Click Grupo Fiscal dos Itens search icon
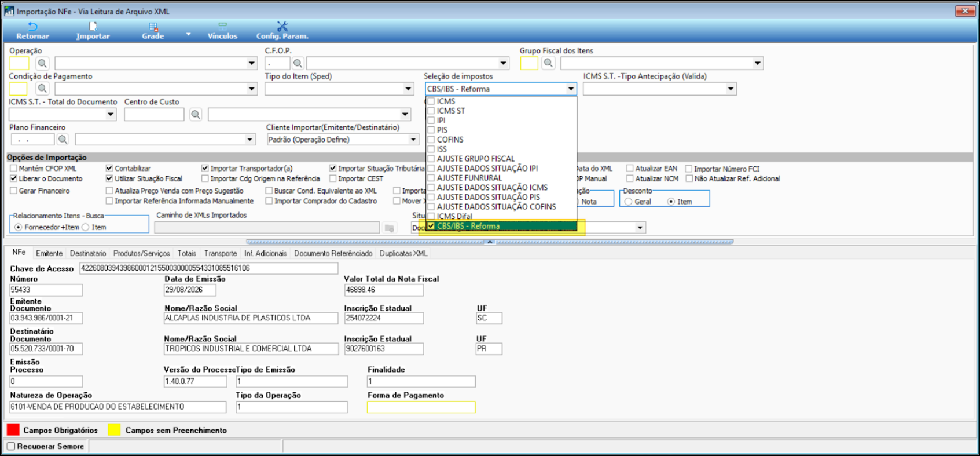Viewport: 980px width, 456px height. 548,63
